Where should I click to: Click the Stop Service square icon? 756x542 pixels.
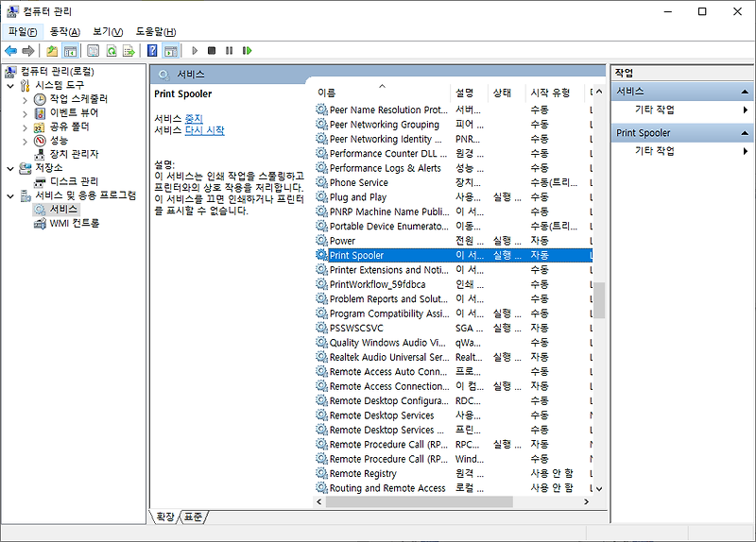pyautogui.click(x=212, y=51)
